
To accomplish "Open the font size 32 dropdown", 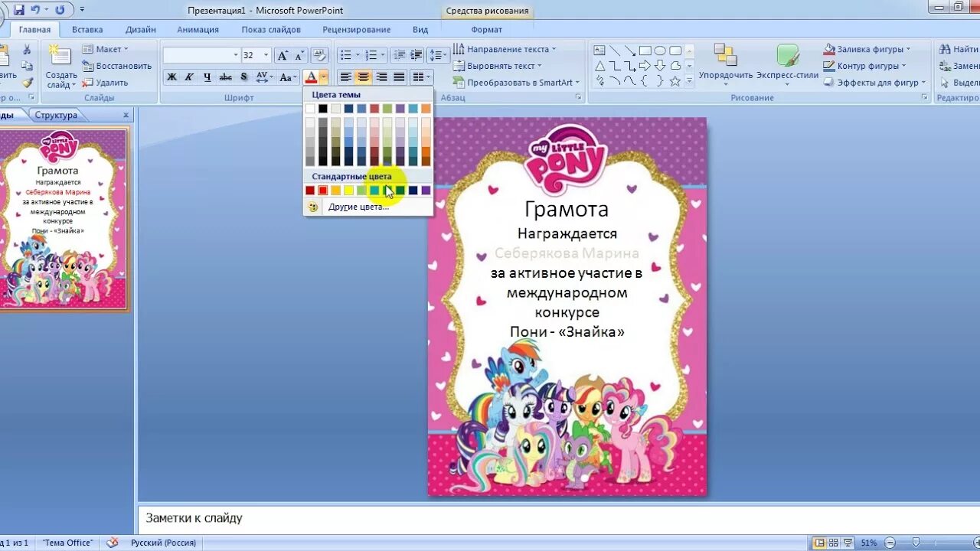I will click(266, 55).
